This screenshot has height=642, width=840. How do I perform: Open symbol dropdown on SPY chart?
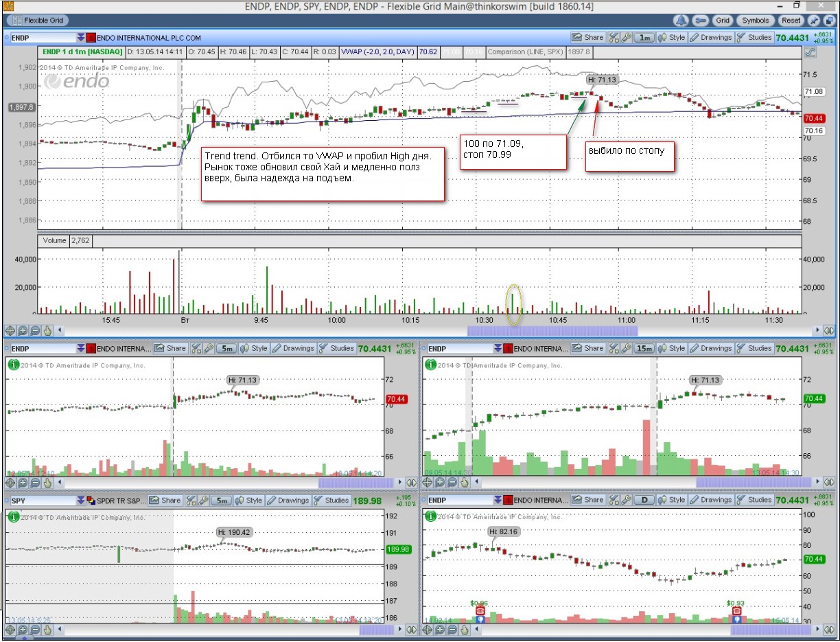point(81,501)
